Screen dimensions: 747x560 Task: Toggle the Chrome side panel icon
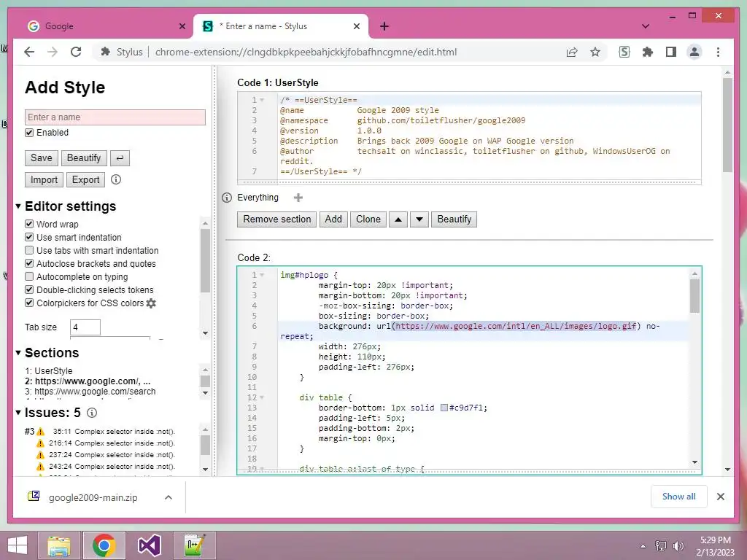coord(671,52)
